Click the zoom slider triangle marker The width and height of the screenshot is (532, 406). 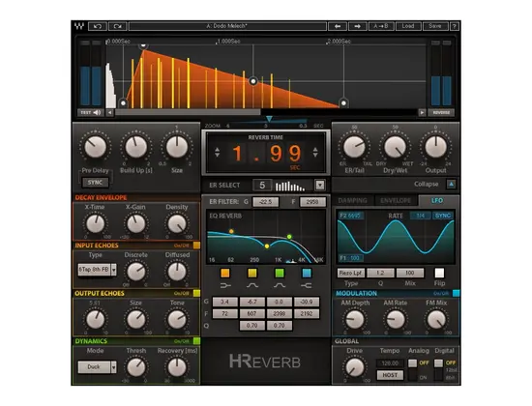tap(269, 119)
